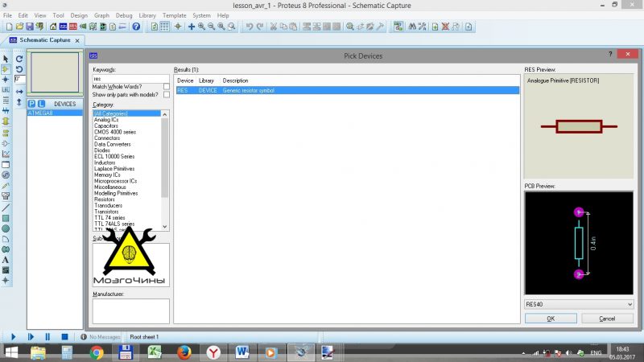This screenshot has height=362, width=644.
Task: Switch to the Schematic Capture tab
Action: [45, 40]
